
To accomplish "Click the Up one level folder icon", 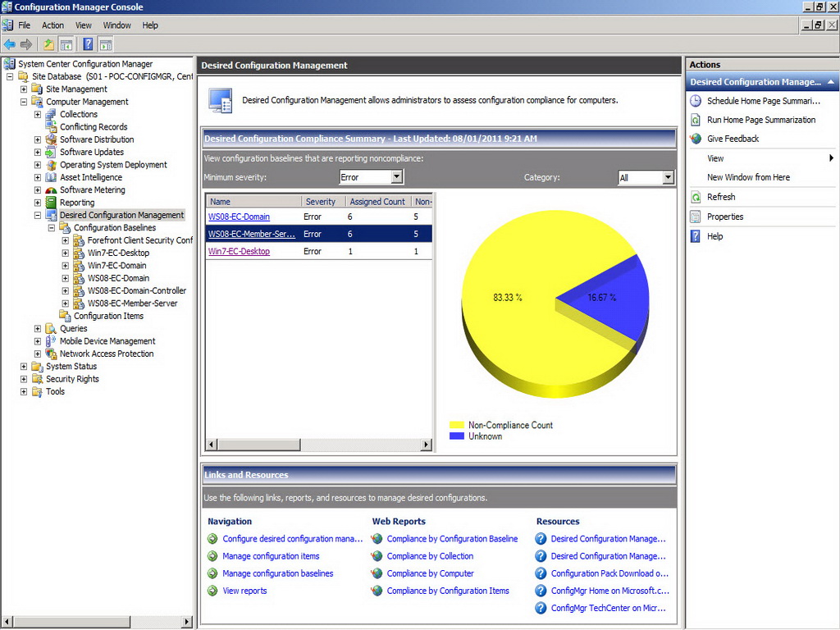I will point(48,44).
